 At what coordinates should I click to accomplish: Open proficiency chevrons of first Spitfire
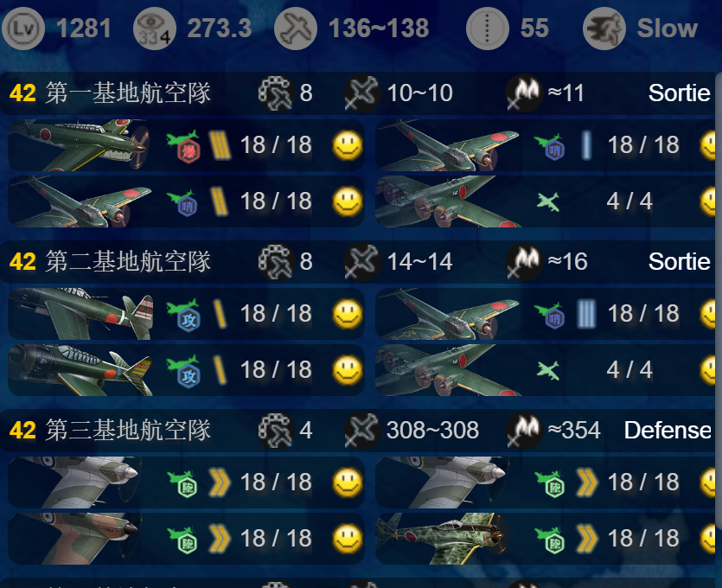(220, 483)
